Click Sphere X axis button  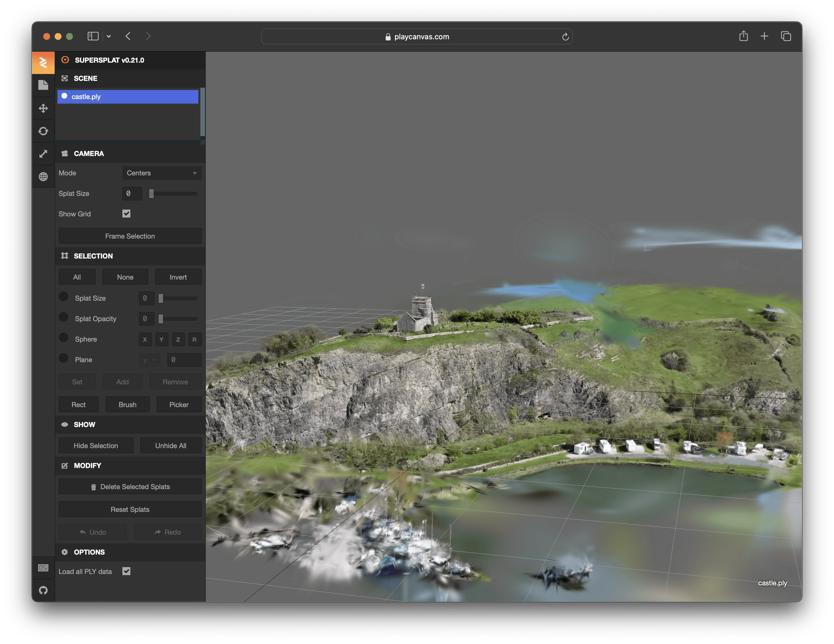145,339
